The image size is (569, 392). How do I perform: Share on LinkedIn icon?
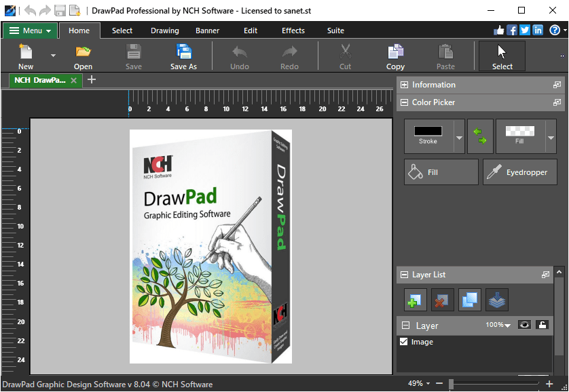pyautogui.click(x=538, y=30)
